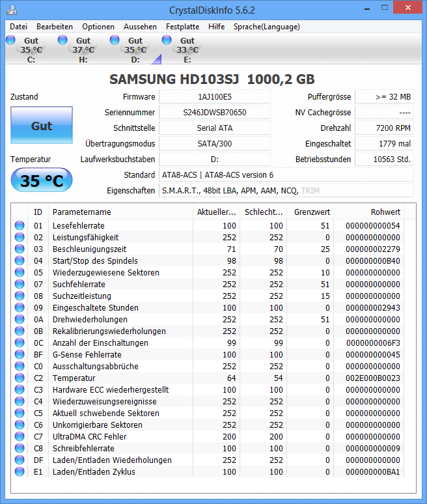The height and width of the screenshot is (504, 427).
Task: Click the Schnittstelle field Serial ATA
Action: (x=215, y=128)
